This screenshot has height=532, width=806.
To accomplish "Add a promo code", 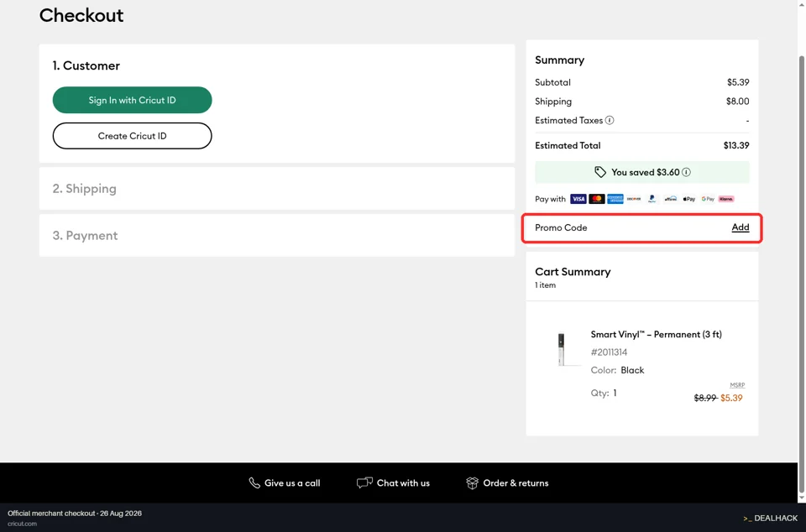I will [741, 227].
